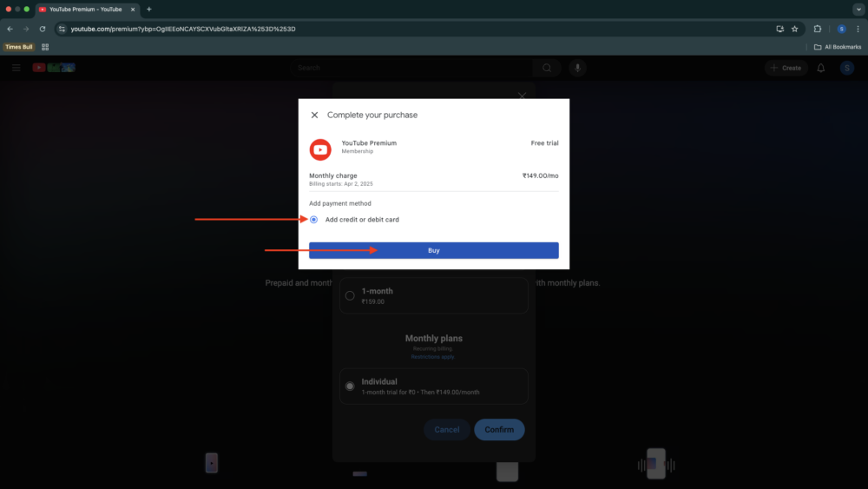Close the YouTube Premium tab
Image resolution: width=868 pixels, height=489 pixels.
tap(133, 10)
